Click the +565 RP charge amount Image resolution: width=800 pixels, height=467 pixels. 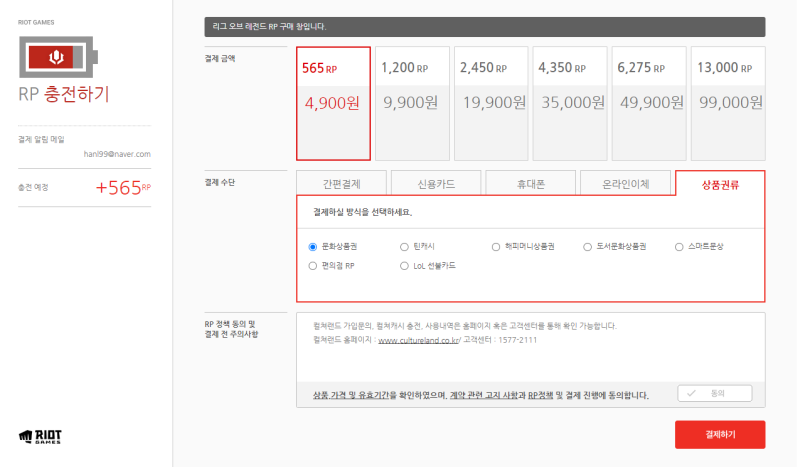click(x=123, y=188)
